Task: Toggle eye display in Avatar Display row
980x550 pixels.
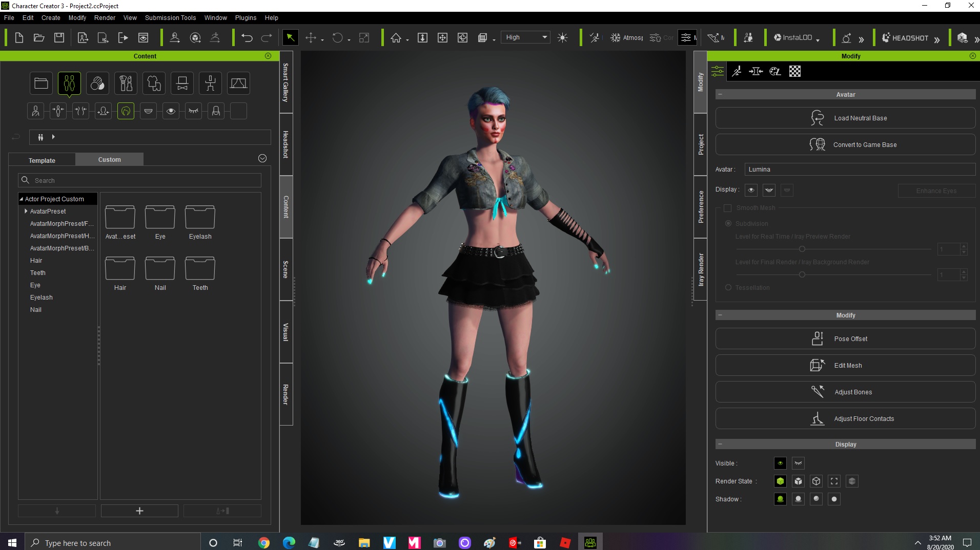Action: tap(751, 190)
